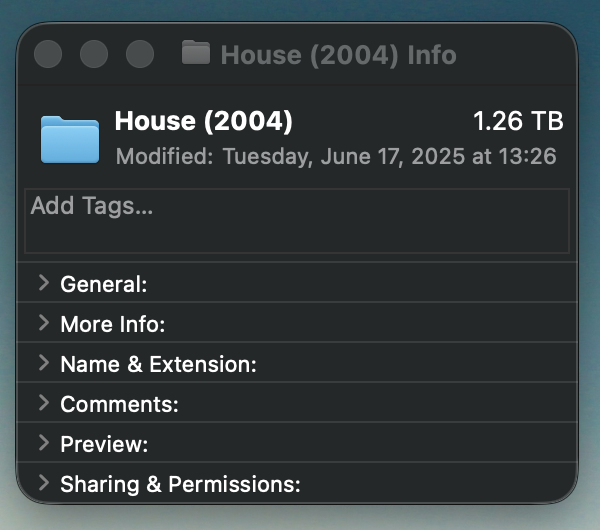The image size is (600, 530).
Task: Expand the More Info disclosure chevron
Action: pyautogui.click(x=44, y=323)
